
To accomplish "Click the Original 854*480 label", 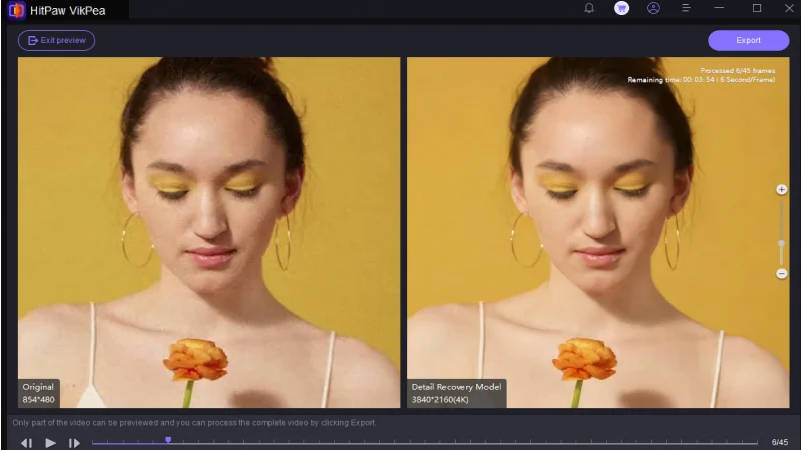I will click(x=39, y=392).
